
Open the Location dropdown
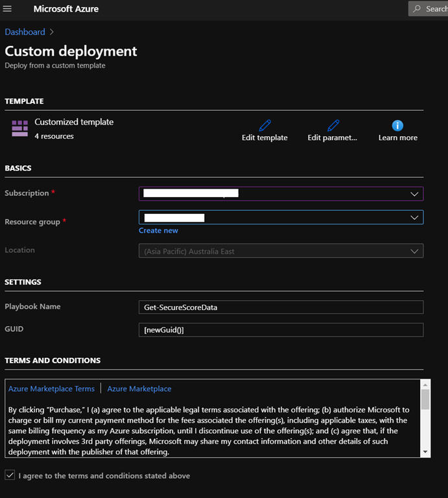[414, 251]
